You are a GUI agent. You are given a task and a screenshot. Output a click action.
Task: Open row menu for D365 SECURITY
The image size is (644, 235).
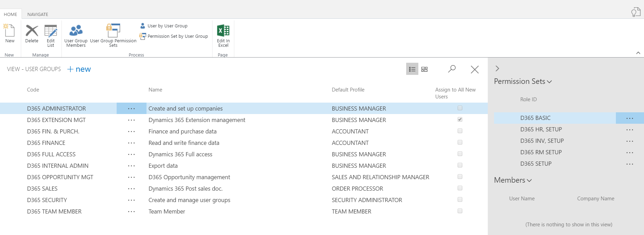pos(131,200)
